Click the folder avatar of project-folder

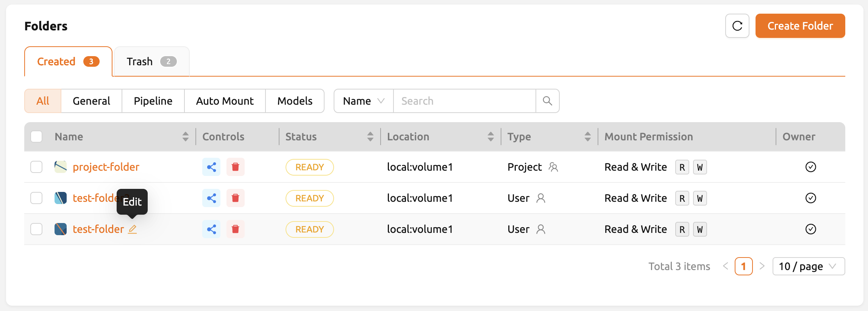[61, 167]
